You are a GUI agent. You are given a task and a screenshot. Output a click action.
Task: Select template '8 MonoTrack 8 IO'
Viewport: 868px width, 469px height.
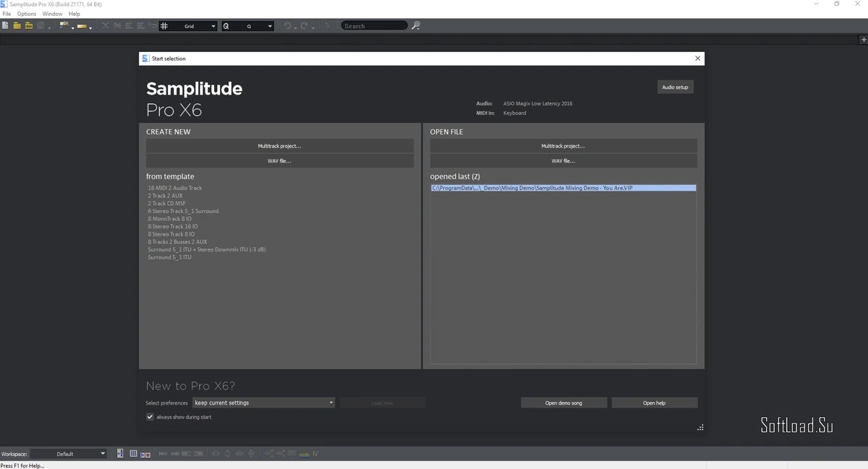click(170, 219)
